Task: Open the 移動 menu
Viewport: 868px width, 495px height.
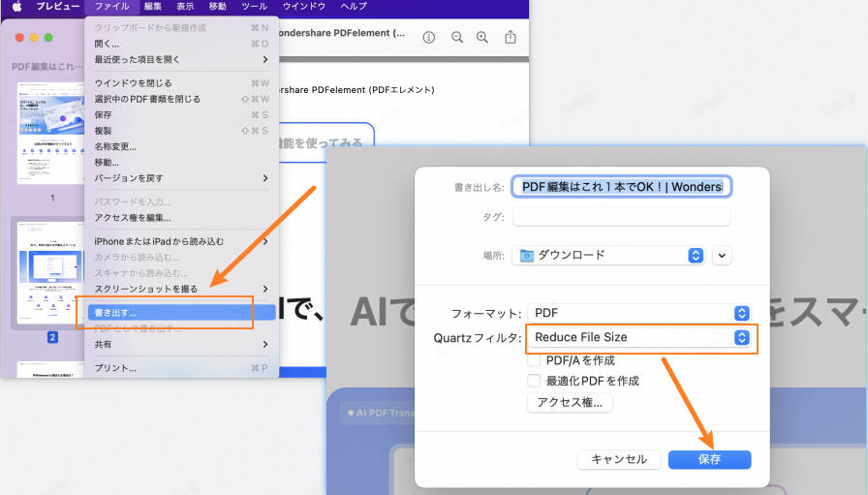Action: pos(217,6)
